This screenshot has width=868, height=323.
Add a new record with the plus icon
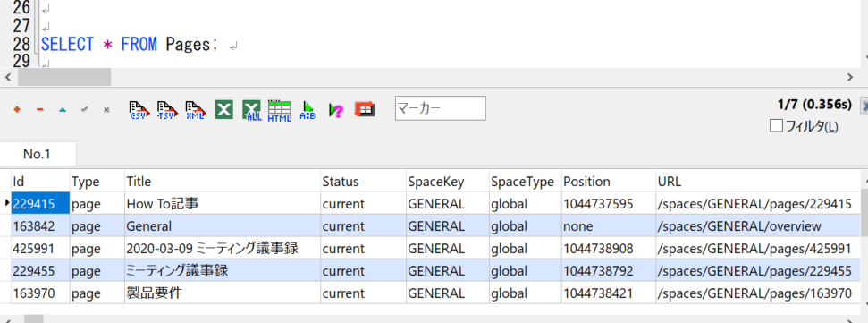tap(17, 110)
